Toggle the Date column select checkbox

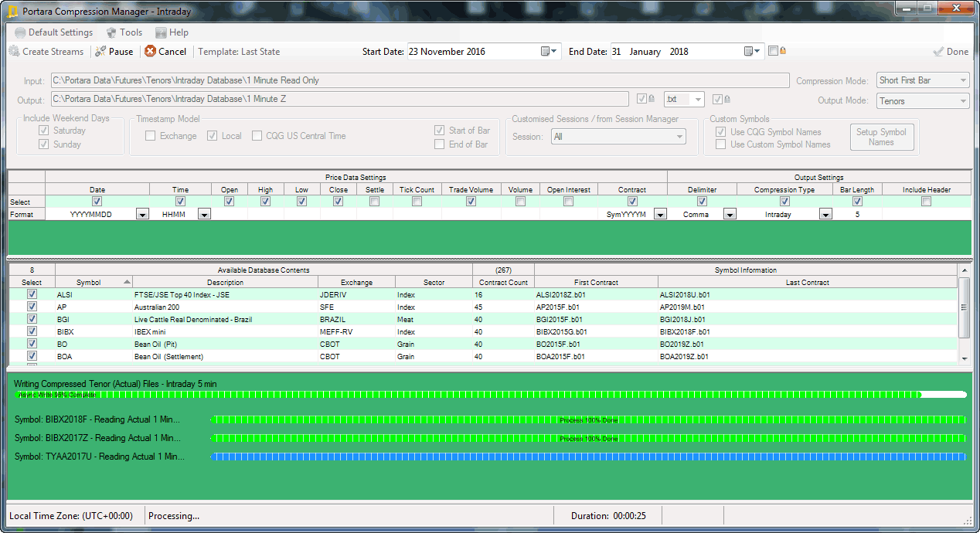97,202
